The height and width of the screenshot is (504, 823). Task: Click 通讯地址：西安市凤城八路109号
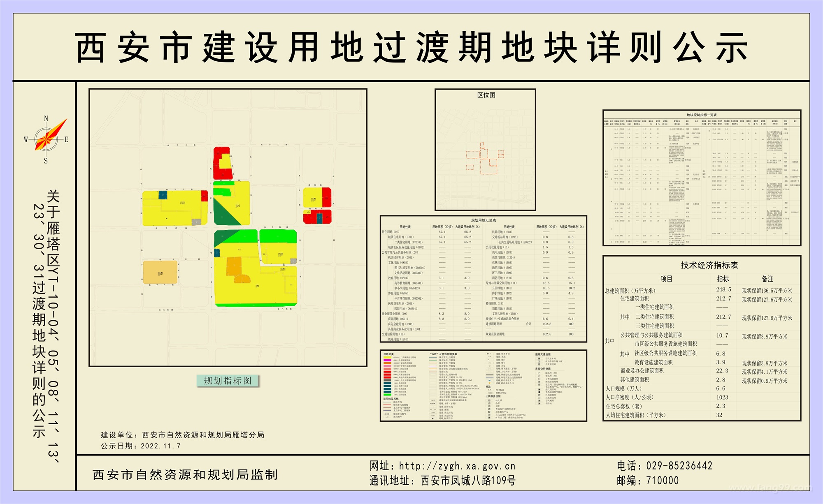click(442, 480)
